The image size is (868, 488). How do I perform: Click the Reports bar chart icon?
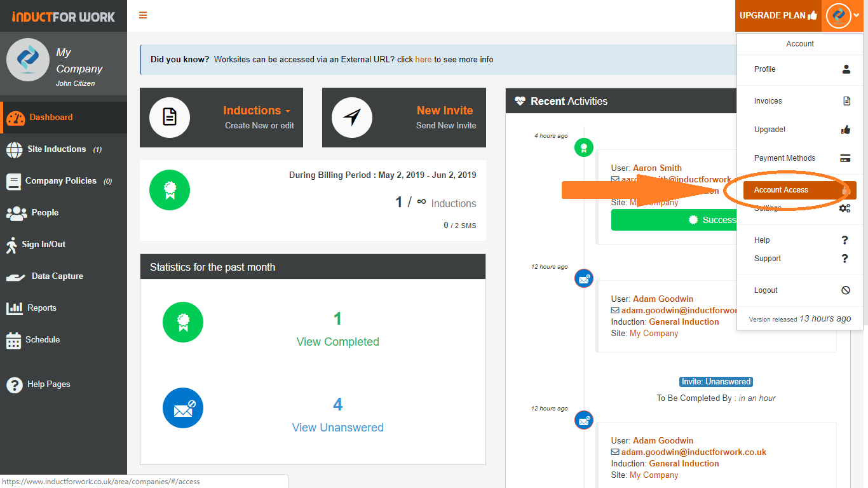tap(14, 308)
